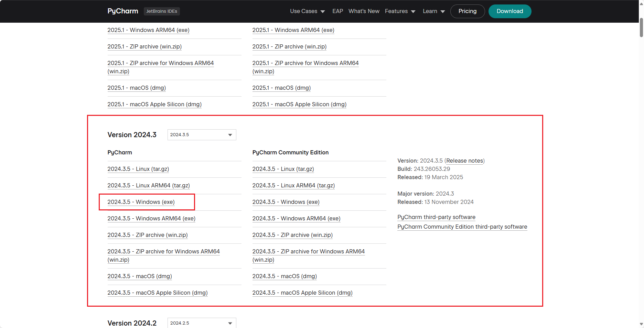Download PyCharm 2024.3.5 macOS Apple Silicon dmg
Viewport: 644px width, 328px height.
[x=158, y=293]
